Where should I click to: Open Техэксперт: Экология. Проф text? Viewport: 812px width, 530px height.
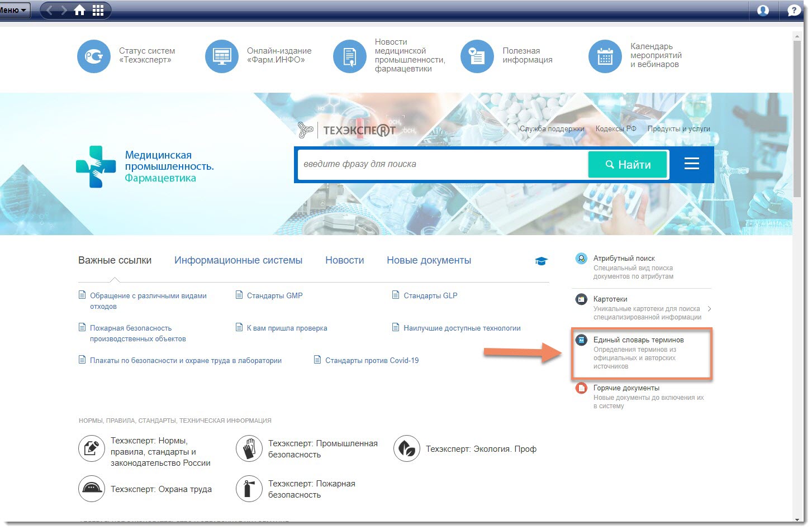click(481, 449)
